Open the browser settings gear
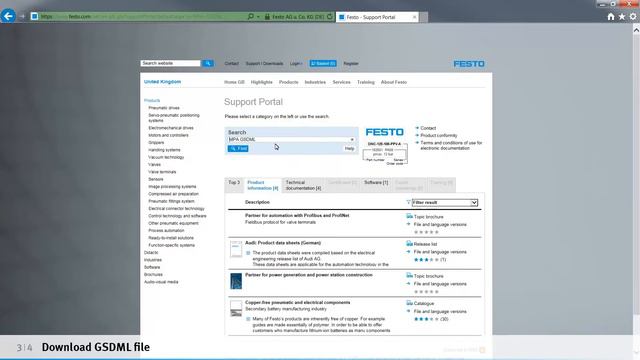 coord(633,17)
